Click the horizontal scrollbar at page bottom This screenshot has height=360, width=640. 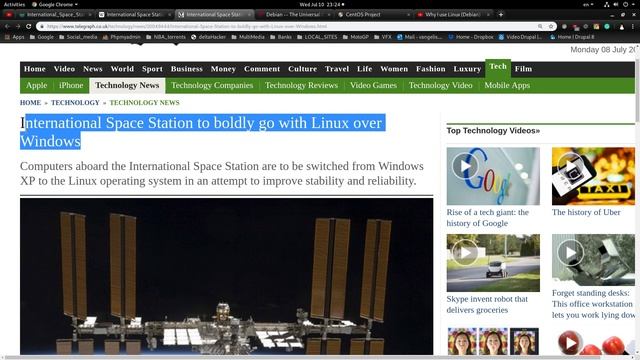[x=302, y=357]
